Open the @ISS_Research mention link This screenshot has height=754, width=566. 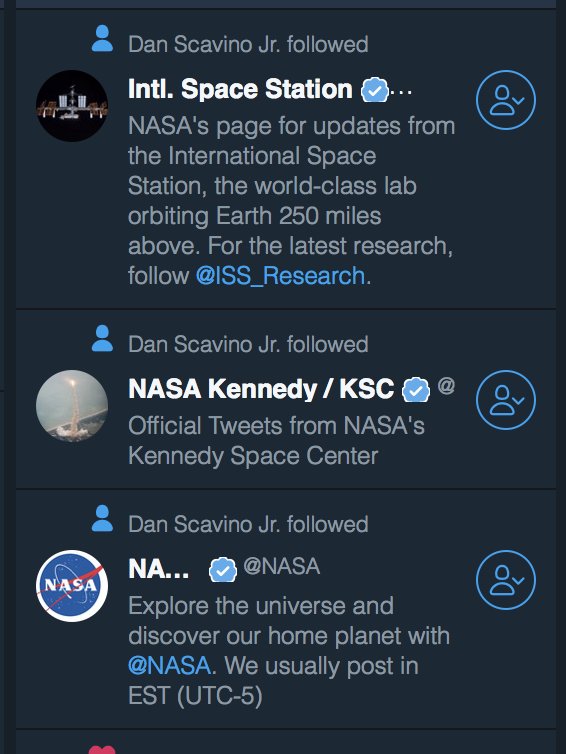pos(280,276)
